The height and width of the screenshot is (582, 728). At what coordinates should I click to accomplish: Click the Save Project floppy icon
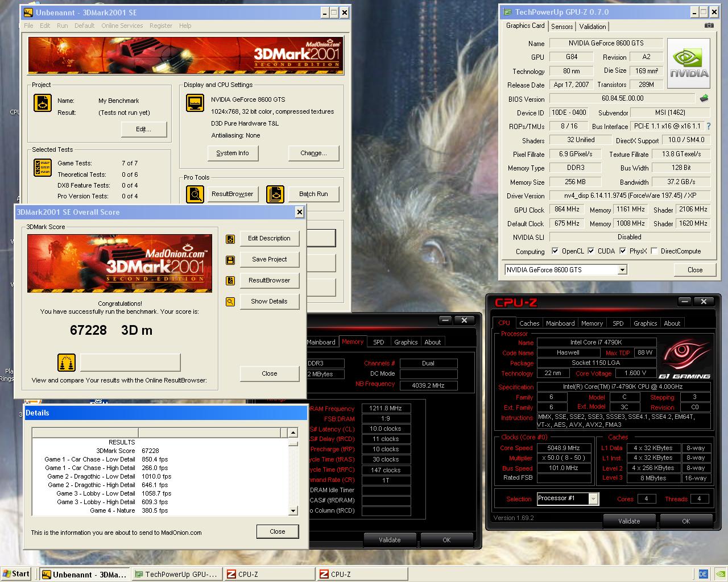point(230,260)
